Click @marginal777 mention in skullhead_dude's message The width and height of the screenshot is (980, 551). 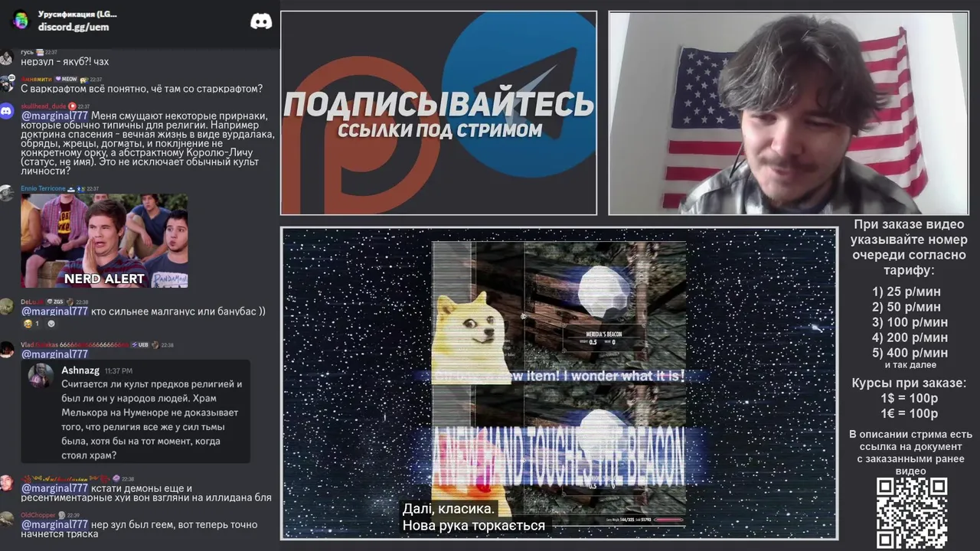(54, 116)
